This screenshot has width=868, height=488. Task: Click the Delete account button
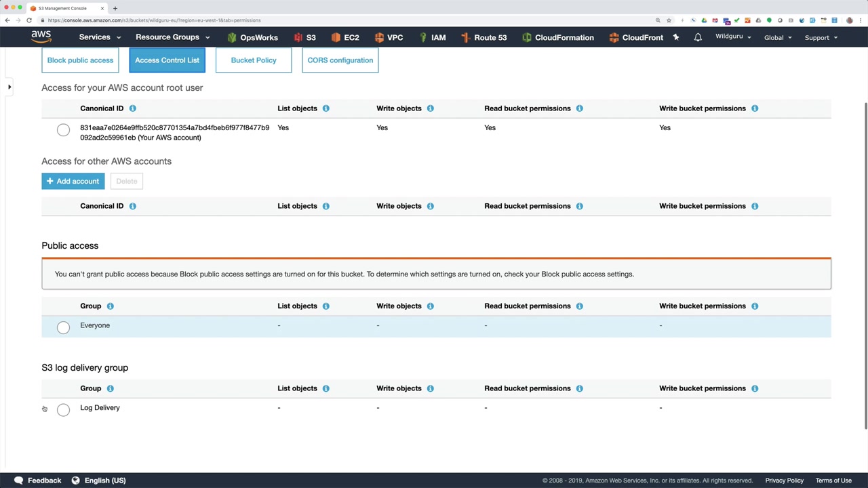coord(126,181)
